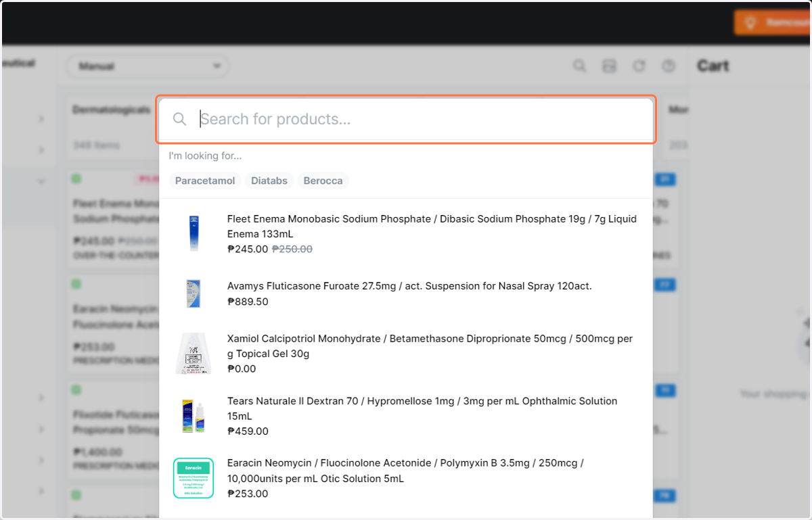Click the layout icon in the toolbar

610,66
